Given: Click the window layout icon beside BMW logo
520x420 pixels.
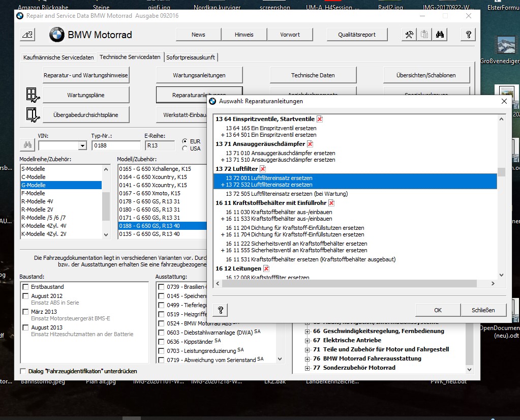Looking at the screenshot, I should point(27,35).
